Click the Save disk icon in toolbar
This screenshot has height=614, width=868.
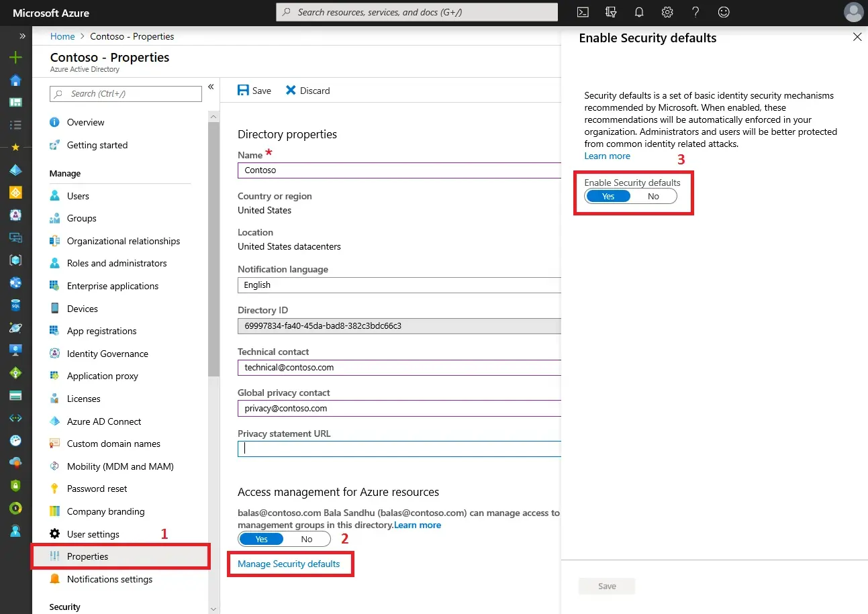pyautogui.click(x=244, y=91)
